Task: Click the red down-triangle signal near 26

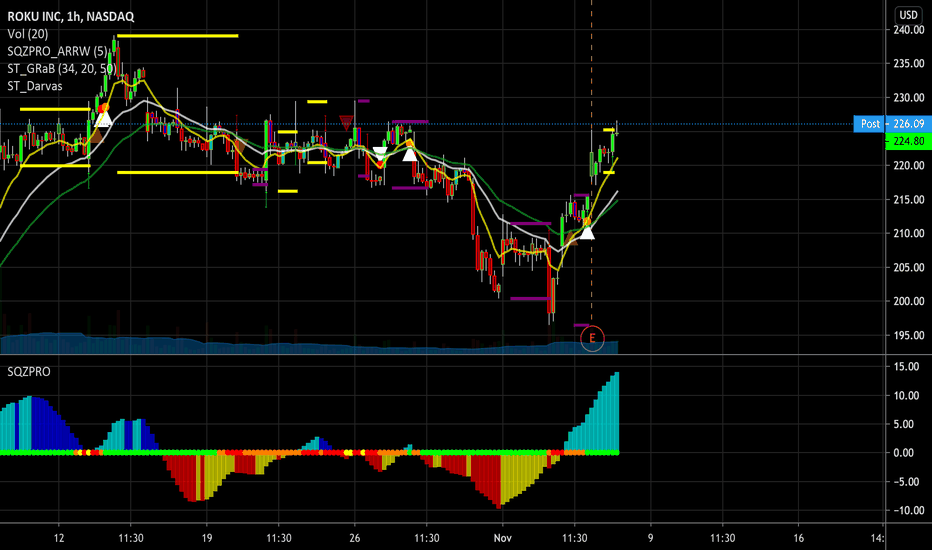Action: 346,123
